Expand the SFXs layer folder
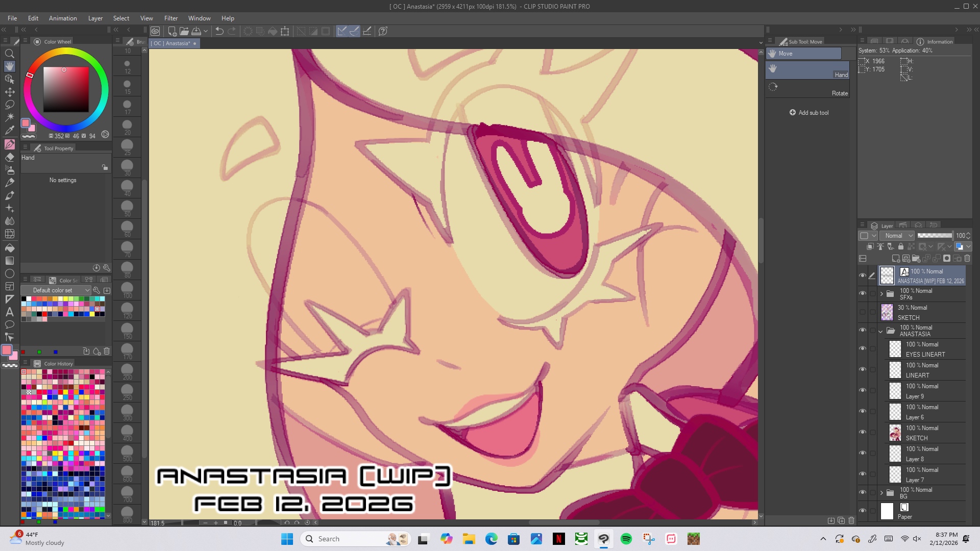This screenshot has height=551, width=980. point(881,294)
